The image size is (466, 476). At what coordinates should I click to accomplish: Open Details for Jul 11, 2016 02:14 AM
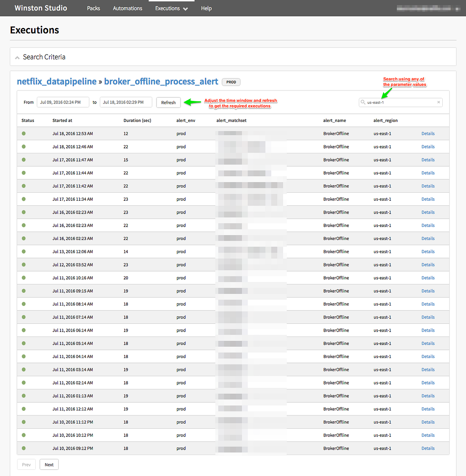(428, 383)
